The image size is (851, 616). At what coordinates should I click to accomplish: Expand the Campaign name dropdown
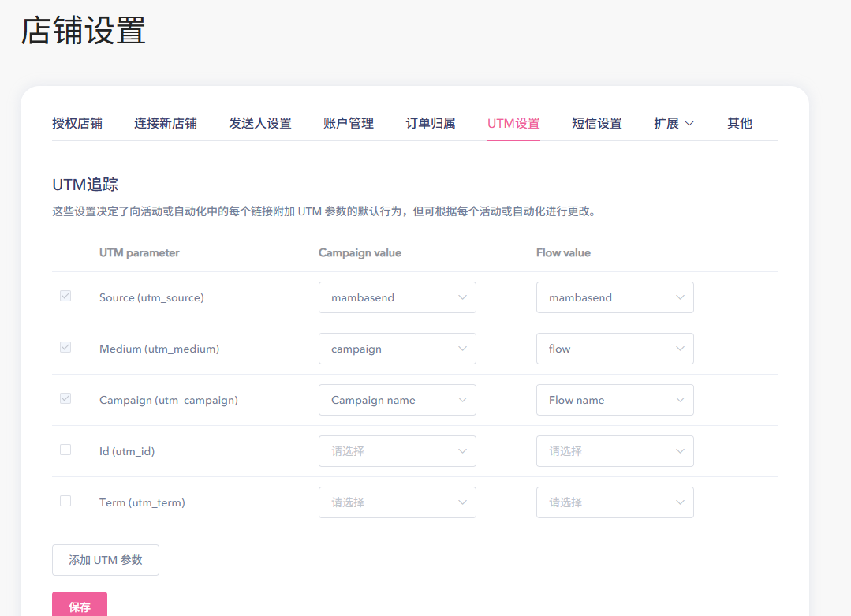pyautogui.click(x=397, y=400)
